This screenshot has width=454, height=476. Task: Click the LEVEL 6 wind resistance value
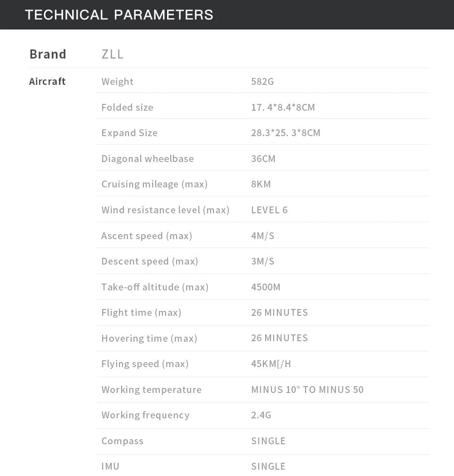[269, 210]
